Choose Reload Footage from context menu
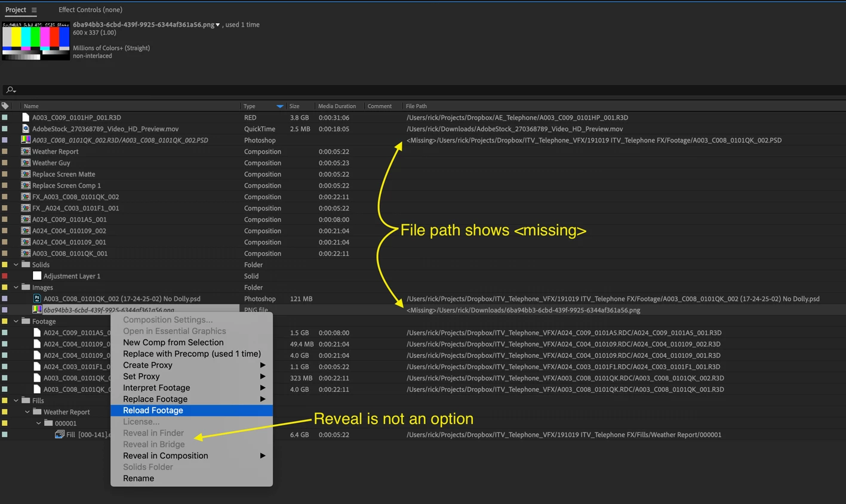 click(192, 410)
